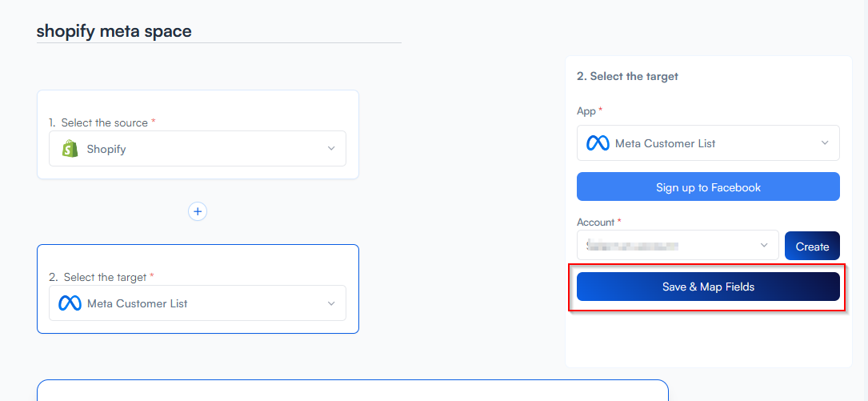Click the plus icon between the steps
The height and width of the screenshot is (401, 868).
point(198,211)
